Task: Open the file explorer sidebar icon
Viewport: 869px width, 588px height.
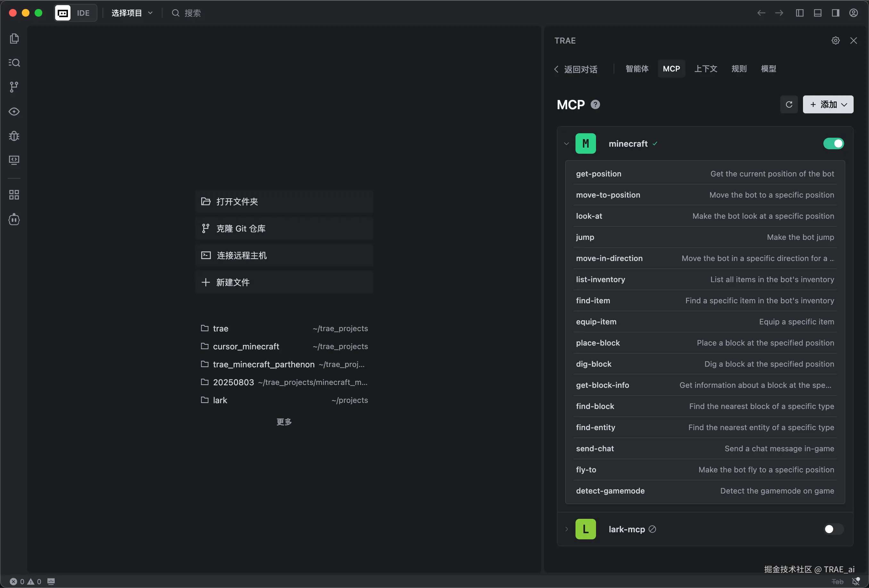Action: coord(14,38)
